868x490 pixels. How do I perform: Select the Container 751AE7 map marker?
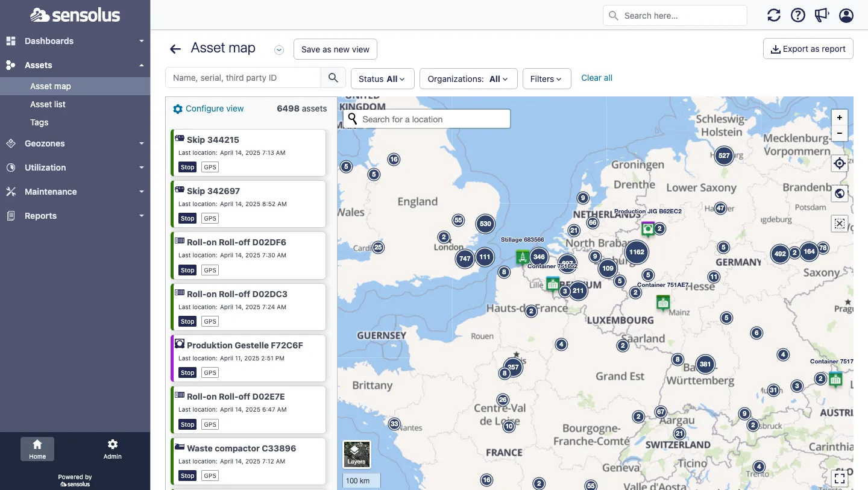pos(663,303)
